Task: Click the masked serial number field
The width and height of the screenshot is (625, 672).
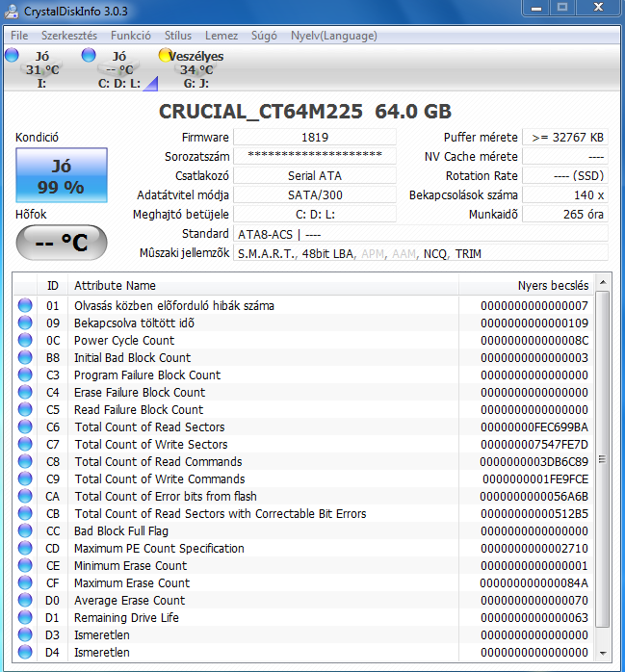Action: tap(315, 156)
